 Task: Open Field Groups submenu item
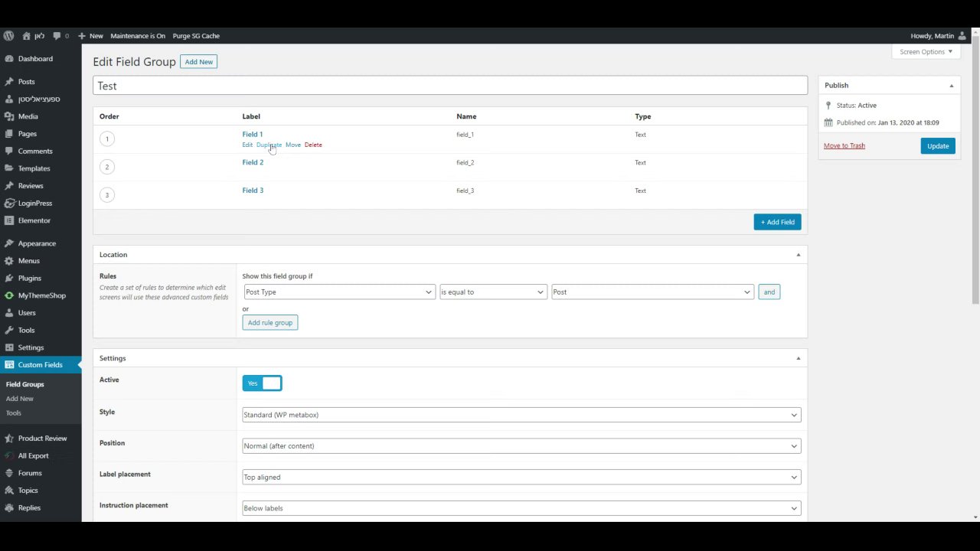point(25,384)
